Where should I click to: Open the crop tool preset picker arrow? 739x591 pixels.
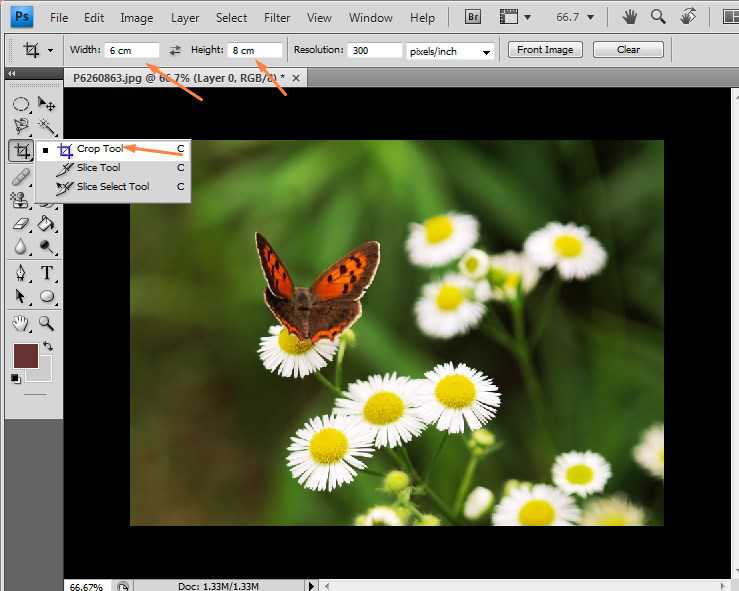point(50,50)
